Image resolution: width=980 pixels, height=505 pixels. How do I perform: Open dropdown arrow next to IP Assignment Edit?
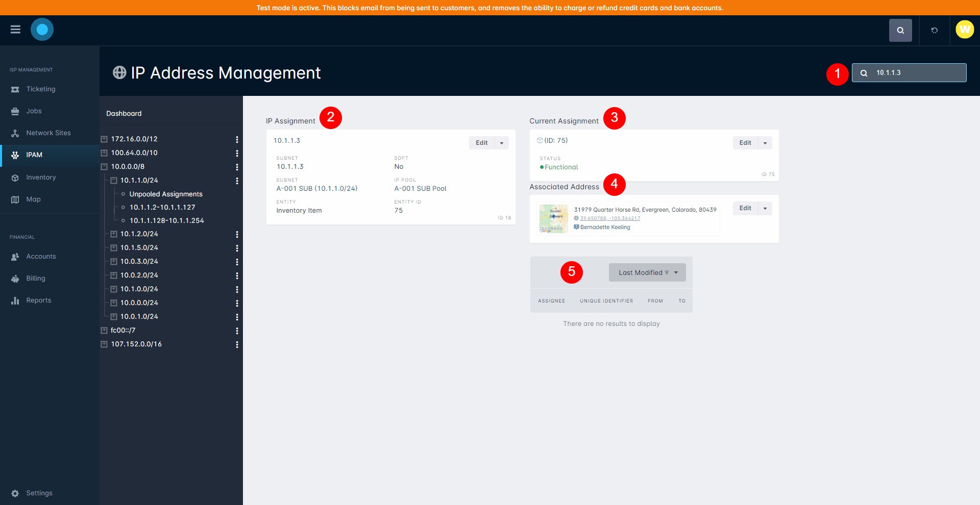click(502, 143)
